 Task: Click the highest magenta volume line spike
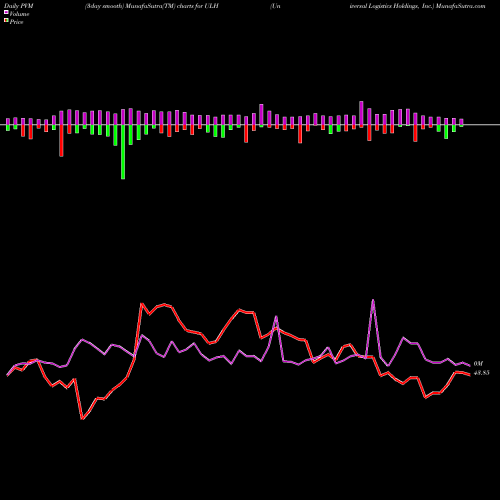click(x=373, y=300)
